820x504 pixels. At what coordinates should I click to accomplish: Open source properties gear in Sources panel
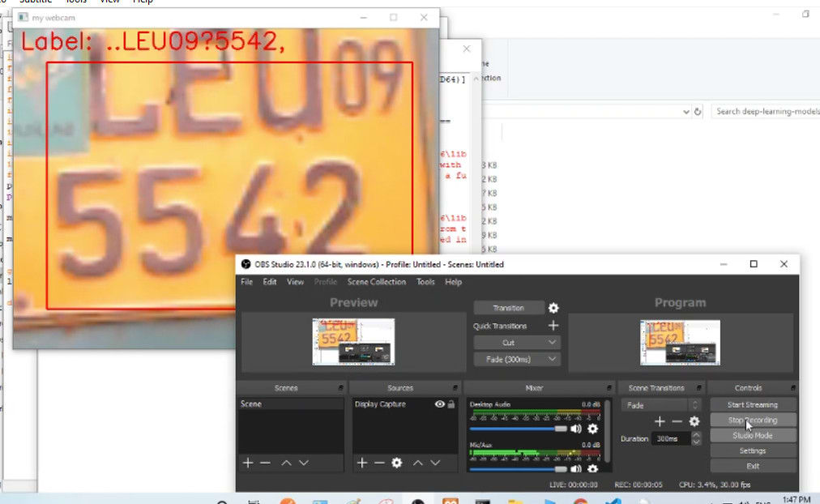coord(397,463)
